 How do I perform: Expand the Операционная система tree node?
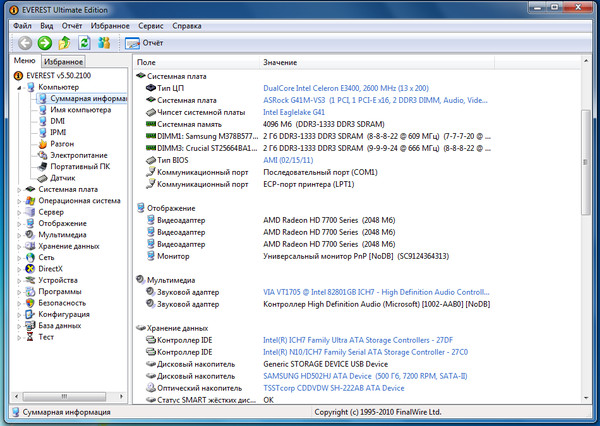pos(19,201)
